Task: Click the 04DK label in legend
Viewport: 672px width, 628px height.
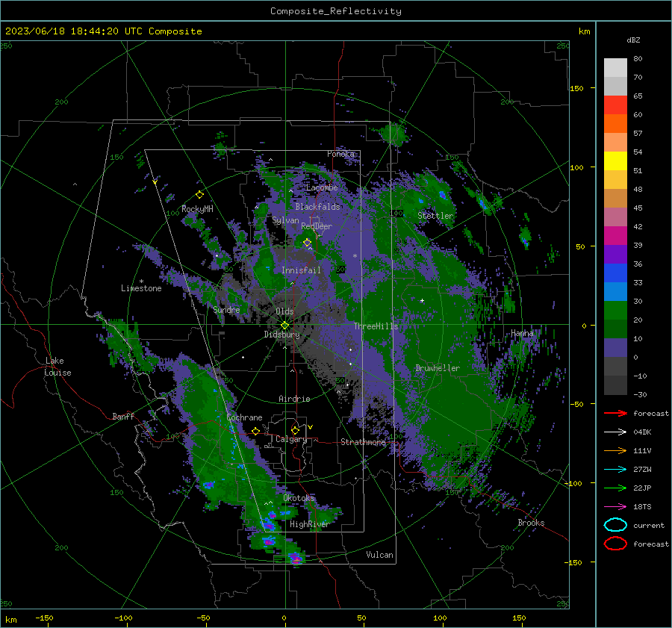Action: click(642, 432)
